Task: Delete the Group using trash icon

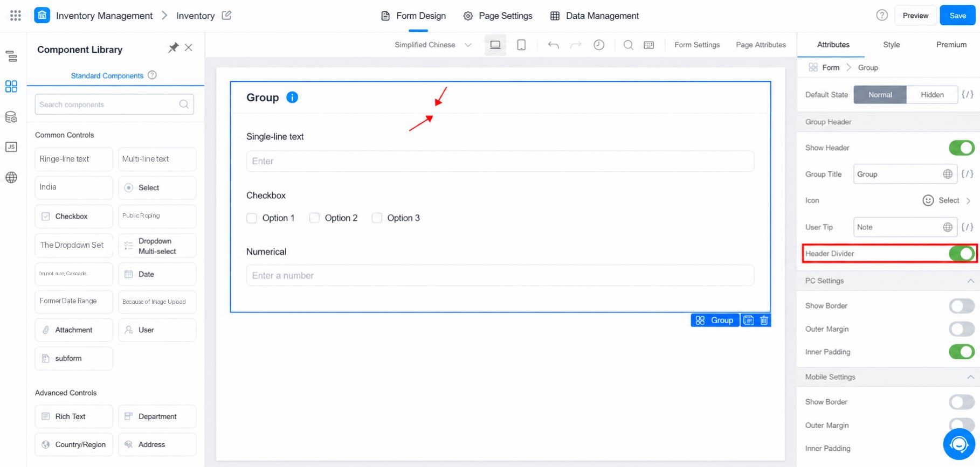Action: [764, 320]
